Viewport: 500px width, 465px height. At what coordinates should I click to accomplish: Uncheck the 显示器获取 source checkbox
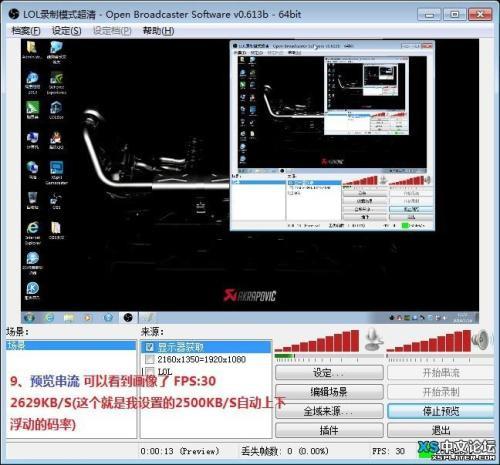(150, 347)
